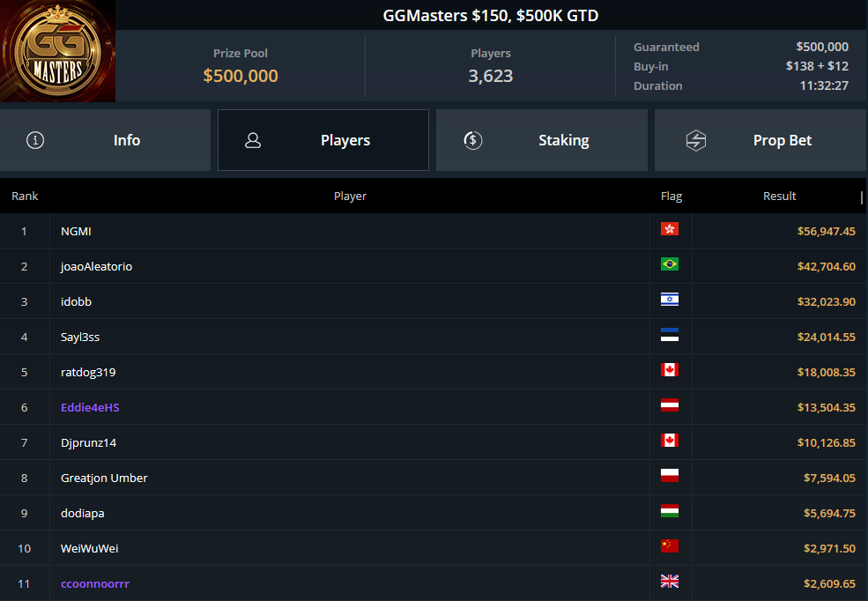Open the Staking tab
868x601 pixels.
(x=541, y=140)
